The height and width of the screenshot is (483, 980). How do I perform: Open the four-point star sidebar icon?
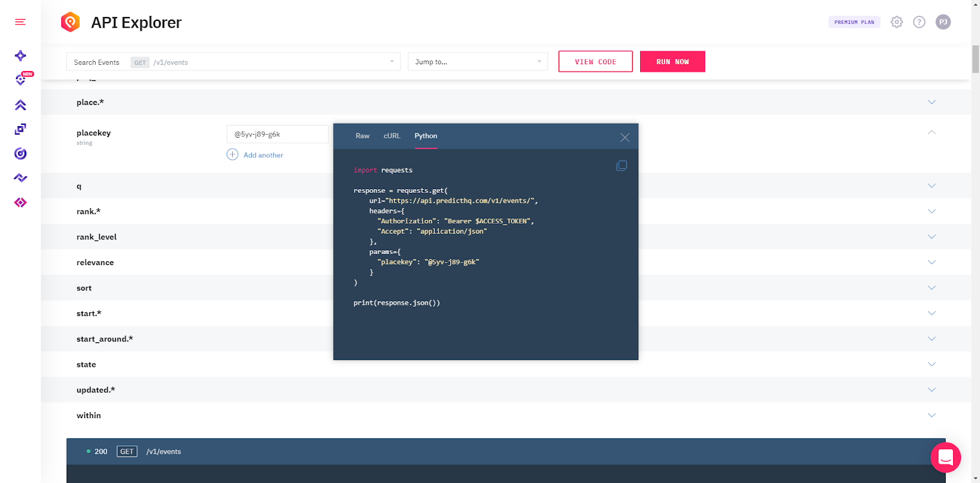pos(20,56)
